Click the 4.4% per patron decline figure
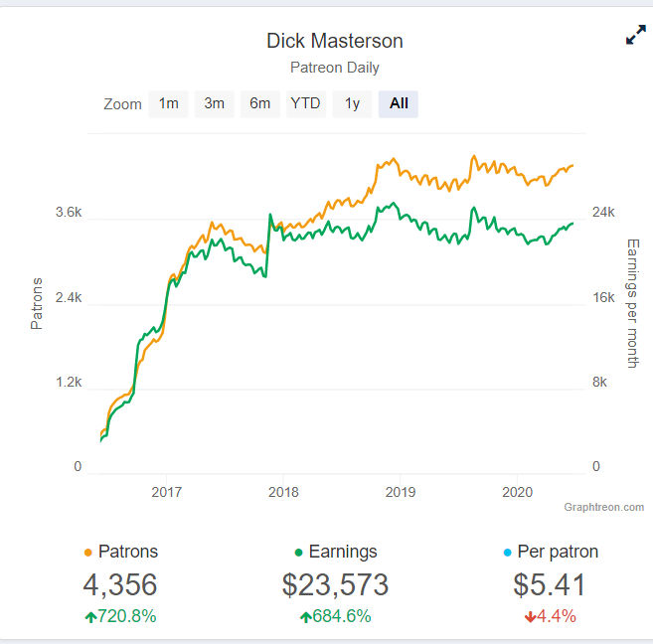The width and height of the screenshot is (653, 644). point(557,616)
